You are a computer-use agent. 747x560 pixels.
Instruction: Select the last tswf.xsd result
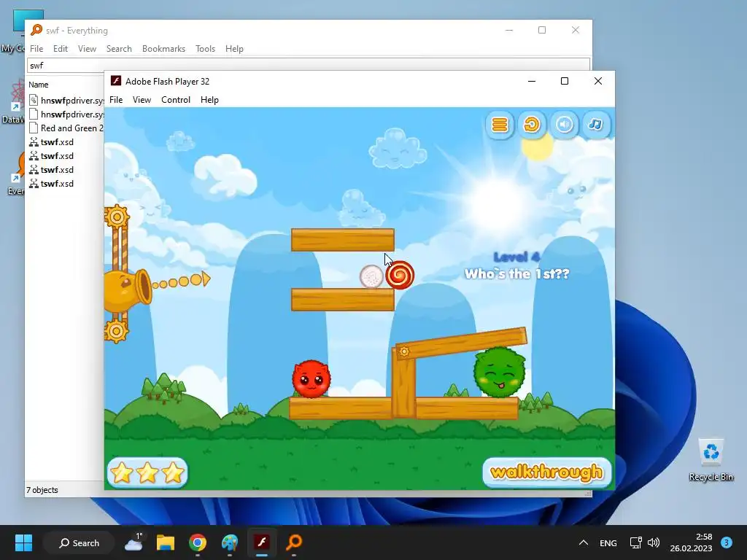point(52,183)
